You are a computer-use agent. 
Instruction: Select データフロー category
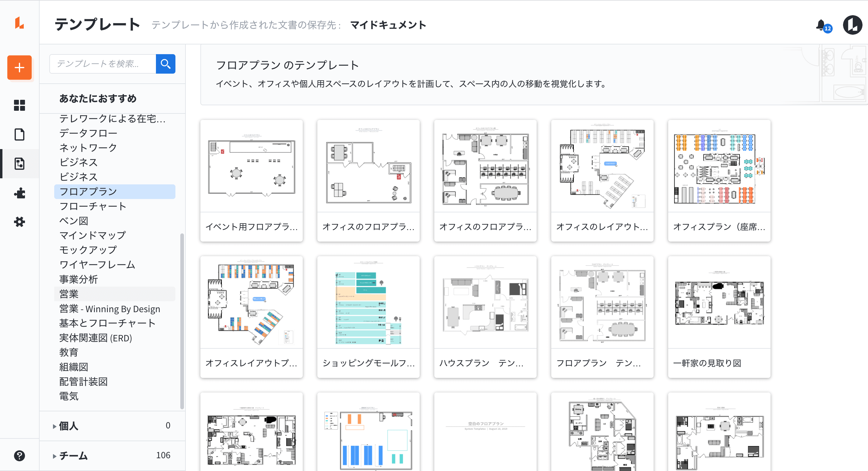(88, 133)
